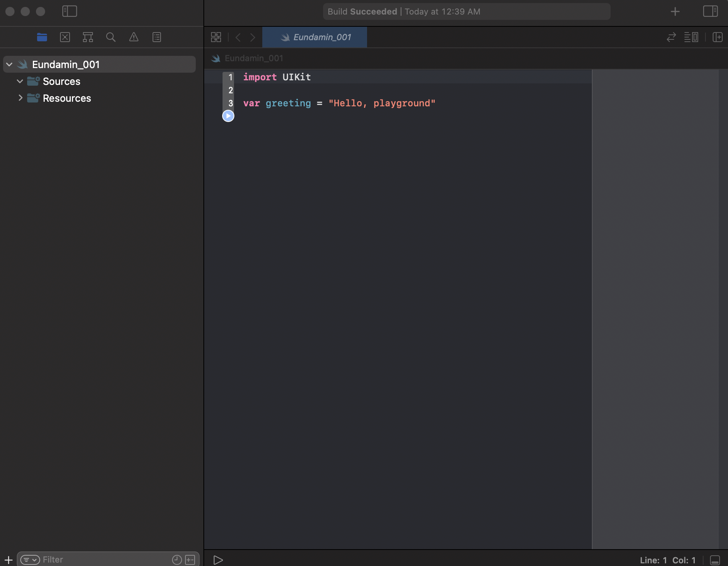This screenshot has height=566, width=728.
Task: Open the Source Control navigator
Action: pyautogui.click(x=65, y=37)
